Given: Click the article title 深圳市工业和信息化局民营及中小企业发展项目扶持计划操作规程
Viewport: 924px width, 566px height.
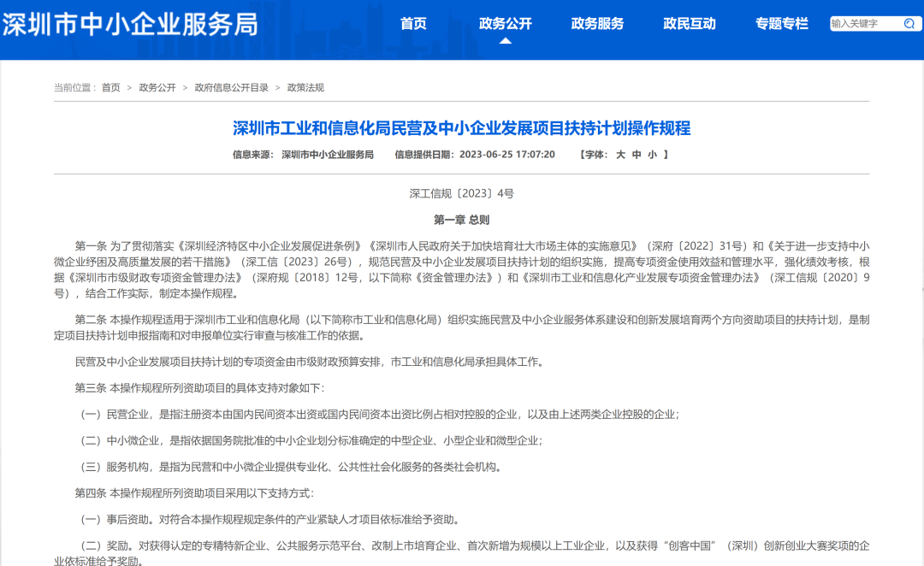Looking at the screenshot, I should pos(461,128).
